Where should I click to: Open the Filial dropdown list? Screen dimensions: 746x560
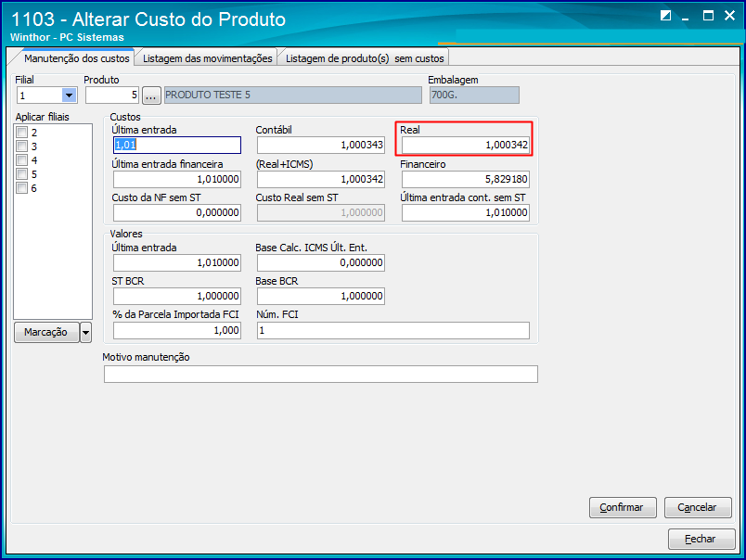pos(69,95)
